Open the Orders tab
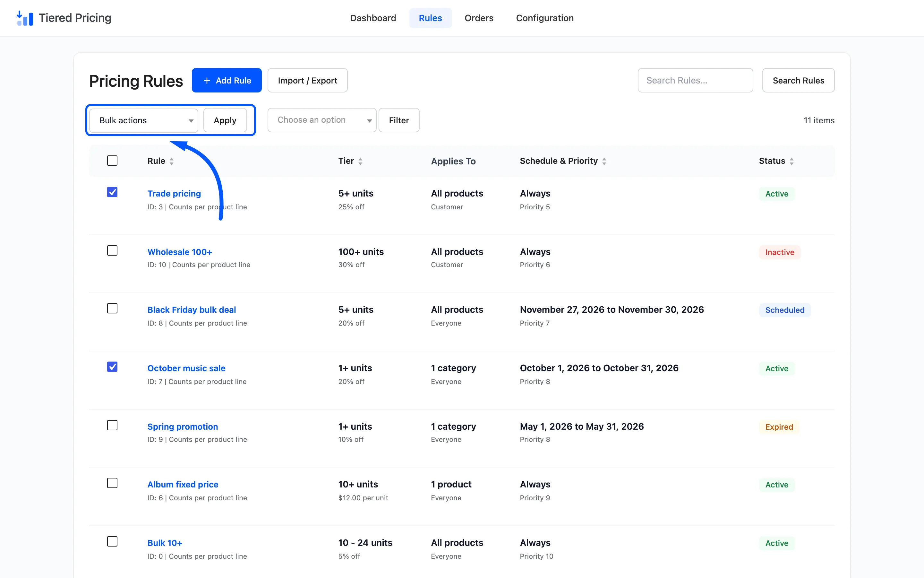The width and height of the screenshot is (924, 578). tap(479, 18)
